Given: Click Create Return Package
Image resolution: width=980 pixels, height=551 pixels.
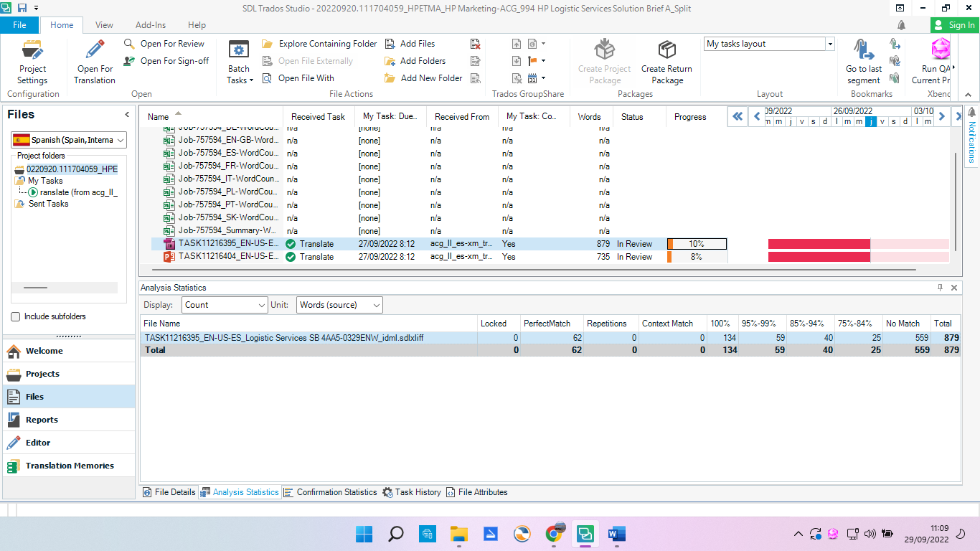Looking at the screenshot, I should click(x=666, y=62).
